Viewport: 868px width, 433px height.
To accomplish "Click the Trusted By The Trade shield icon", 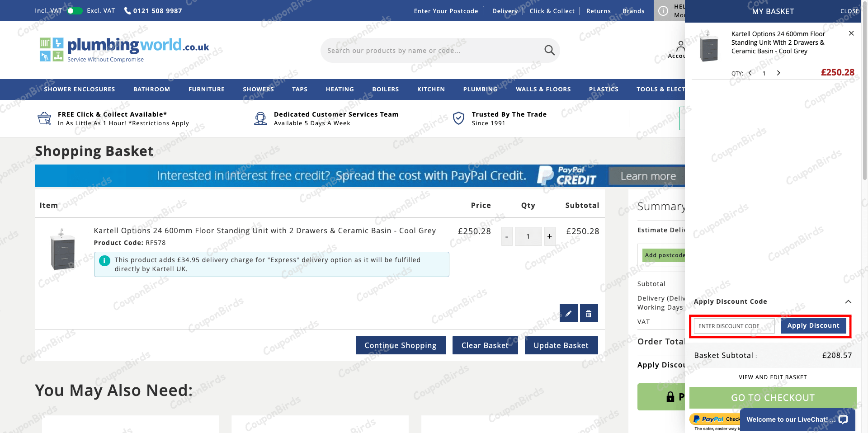I will click(x=458, y=118).
